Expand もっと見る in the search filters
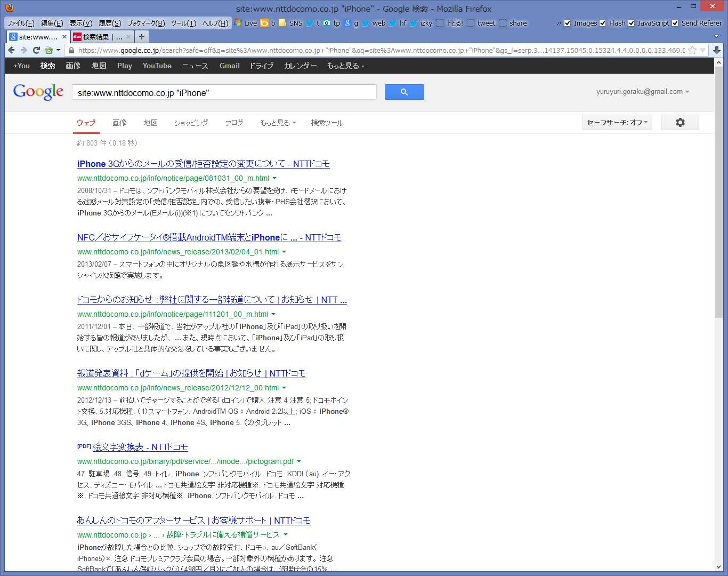Image resolution: width=728 pixels, height=576 pixels. pyautogui.click(x=278, y=123)
